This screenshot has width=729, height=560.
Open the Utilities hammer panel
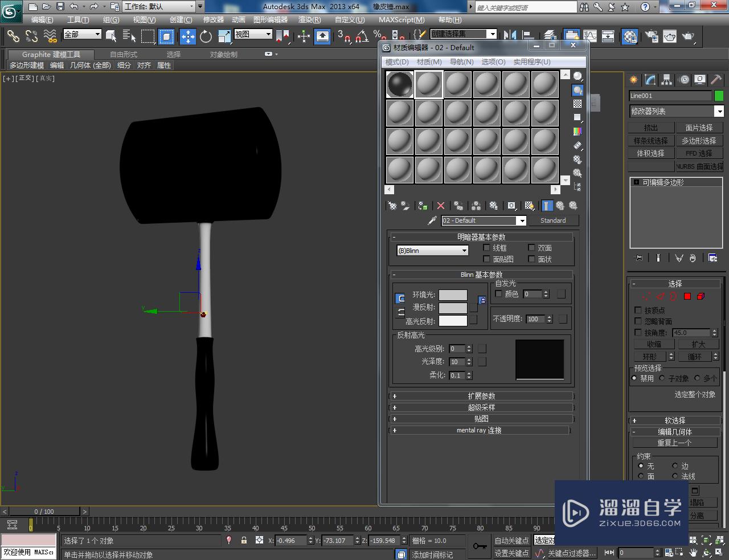(716, 80)
